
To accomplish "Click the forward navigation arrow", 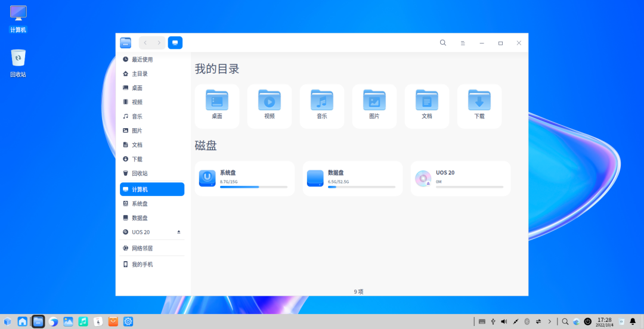I will [x=159, y=43].
